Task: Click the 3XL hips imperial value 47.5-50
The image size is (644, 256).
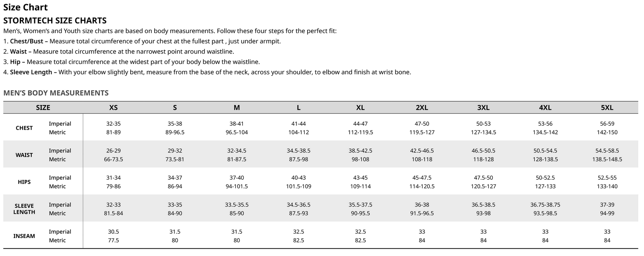Action: click(x=483, y=178)
